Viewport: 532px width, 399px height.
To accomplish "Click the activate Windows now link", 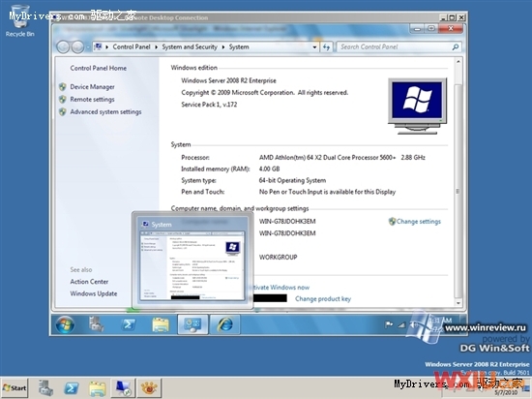I will [281, 288].
